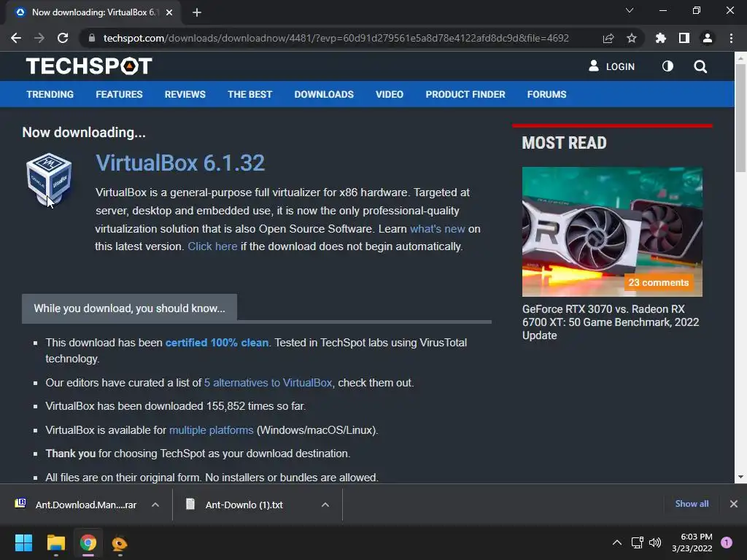Click the GPU benchmark article thumbnail
Viewport: 747px width, 560px height.
pyautogui.click(x=612, y=231)
